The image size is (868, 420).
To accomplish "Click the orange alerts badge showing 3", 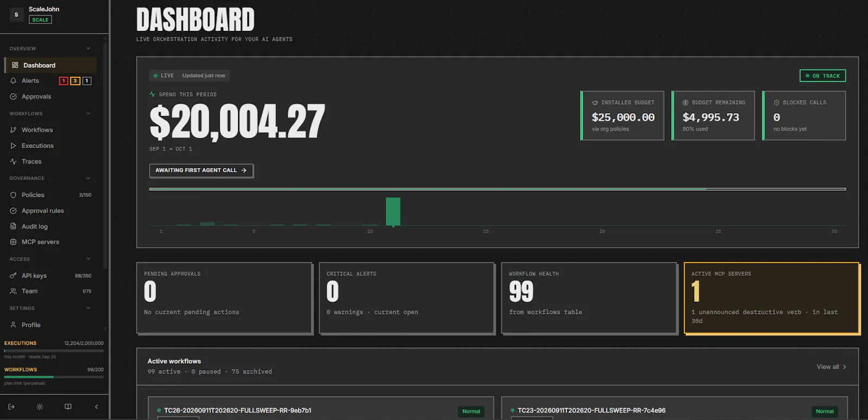I will [75, 81].
